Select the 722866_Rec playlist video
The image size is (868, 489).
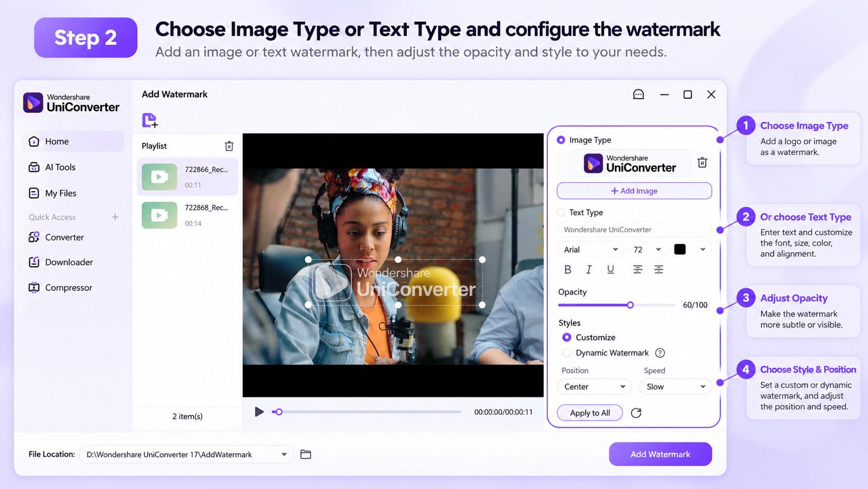point(187,177)
